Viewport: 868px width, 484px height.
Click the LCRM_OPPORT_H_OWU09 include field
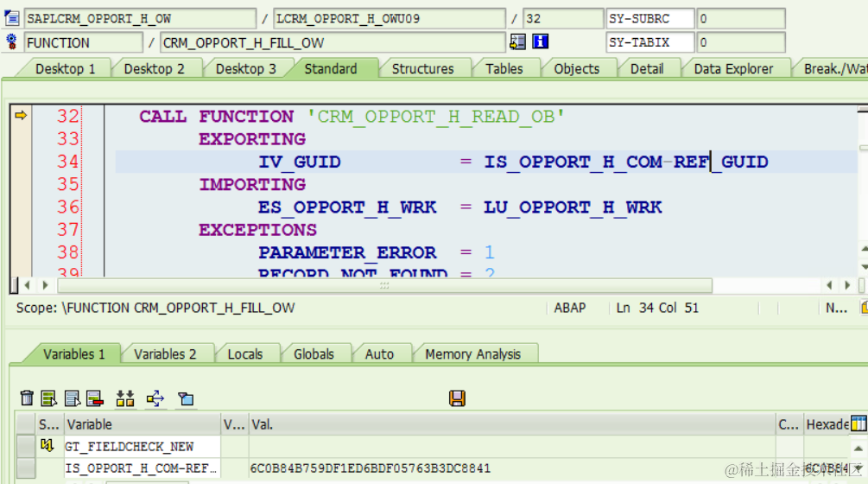tap(390, 18)
